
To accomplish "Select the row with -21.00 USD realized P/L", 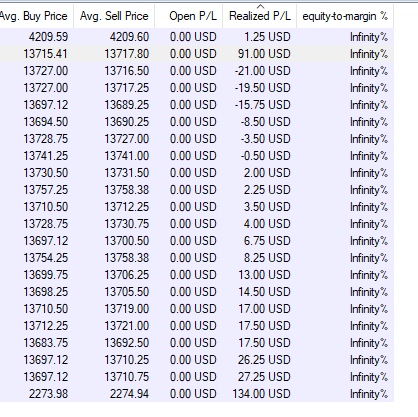I will pos(197,71).
